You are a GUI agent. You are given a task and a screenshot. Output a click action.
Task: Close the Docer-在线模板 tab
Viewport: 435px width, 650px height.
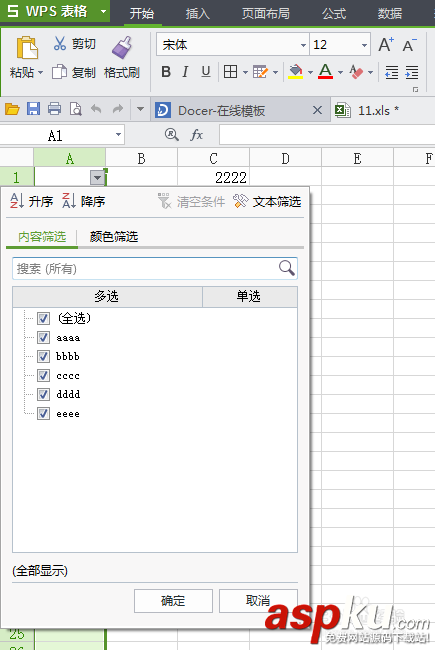coord(317,110)
